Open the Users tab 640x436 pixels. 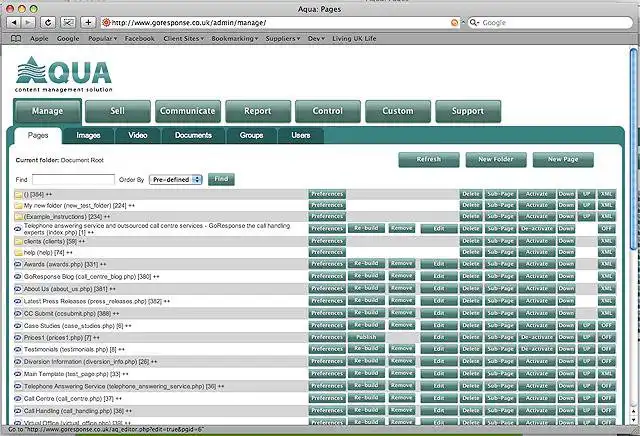[301, 136]
